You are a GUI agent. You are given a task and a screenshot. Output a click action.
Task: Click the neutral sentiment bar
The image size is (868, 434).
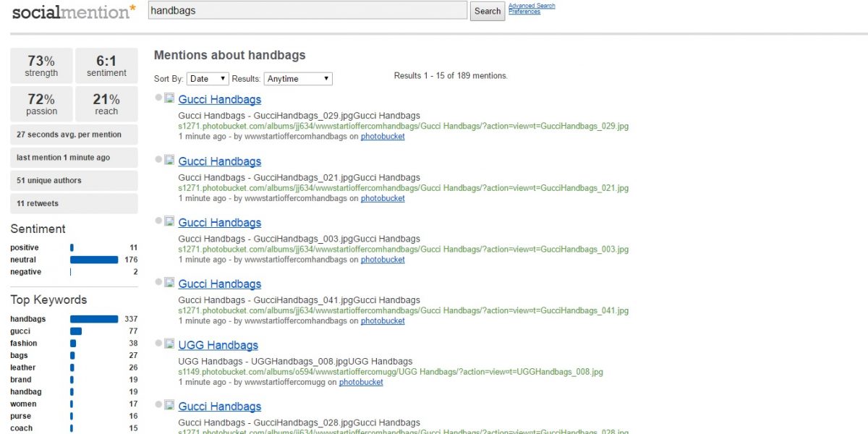[x=94, y=260]
